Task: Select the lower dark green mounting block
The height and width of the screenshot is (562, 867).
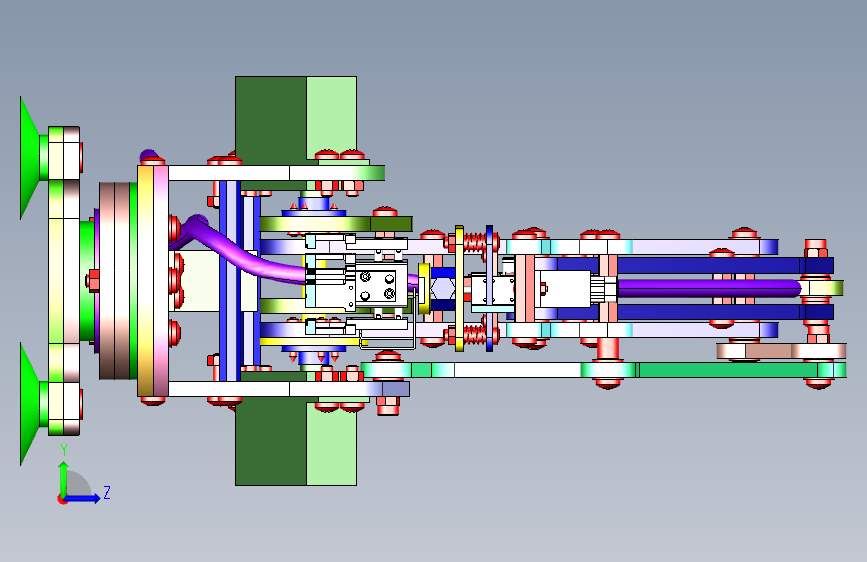Action: pyautogui.click(x=271, y=441)
